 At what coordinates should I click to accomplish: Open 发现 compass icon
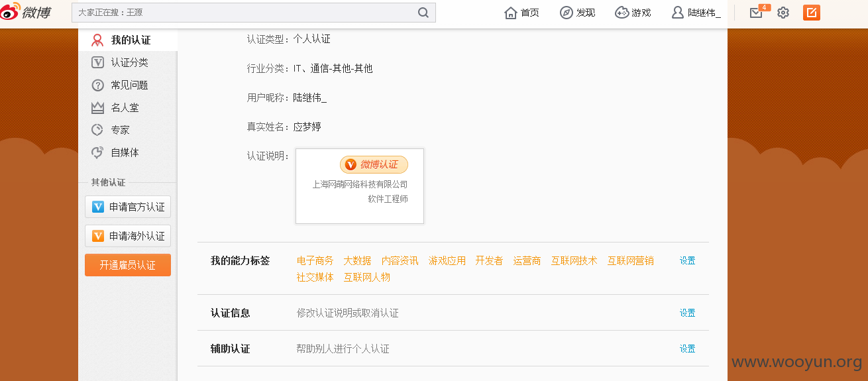566,13
